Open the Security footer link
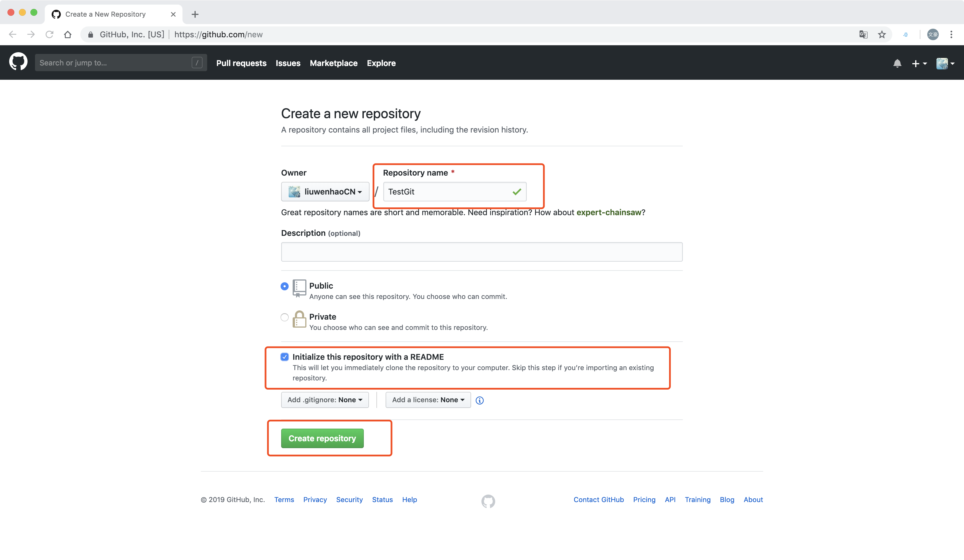The image size is (964, 560). coord(349,499)
